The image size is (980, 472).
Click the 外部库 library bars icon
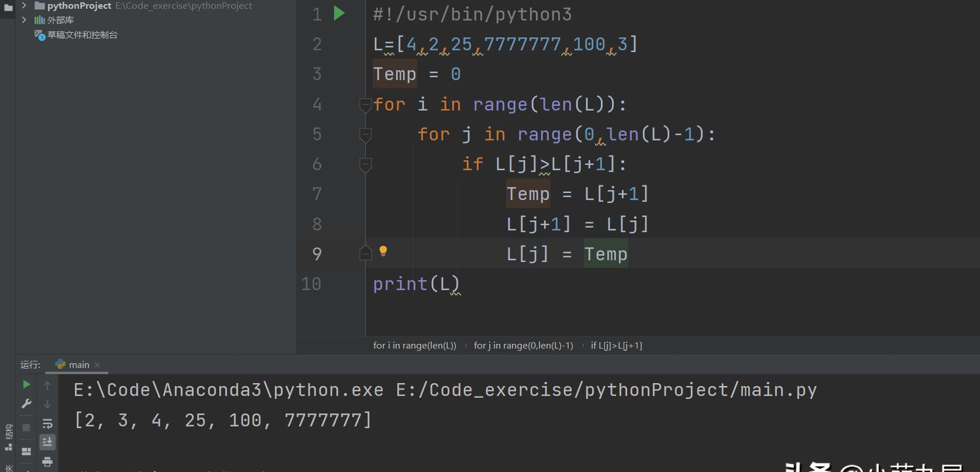point(39,20)
